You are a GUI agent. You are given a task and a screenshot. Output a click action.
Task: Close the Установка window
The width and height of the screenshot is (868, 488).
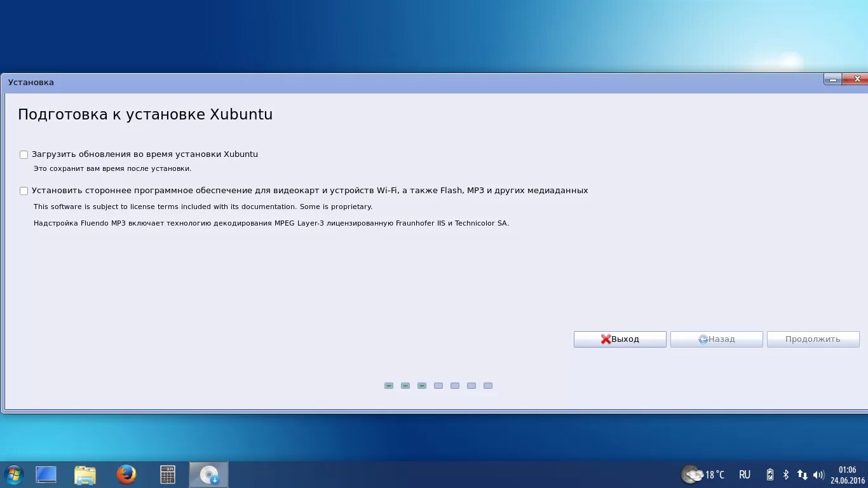pyautogui.click(x=857, y=79)
